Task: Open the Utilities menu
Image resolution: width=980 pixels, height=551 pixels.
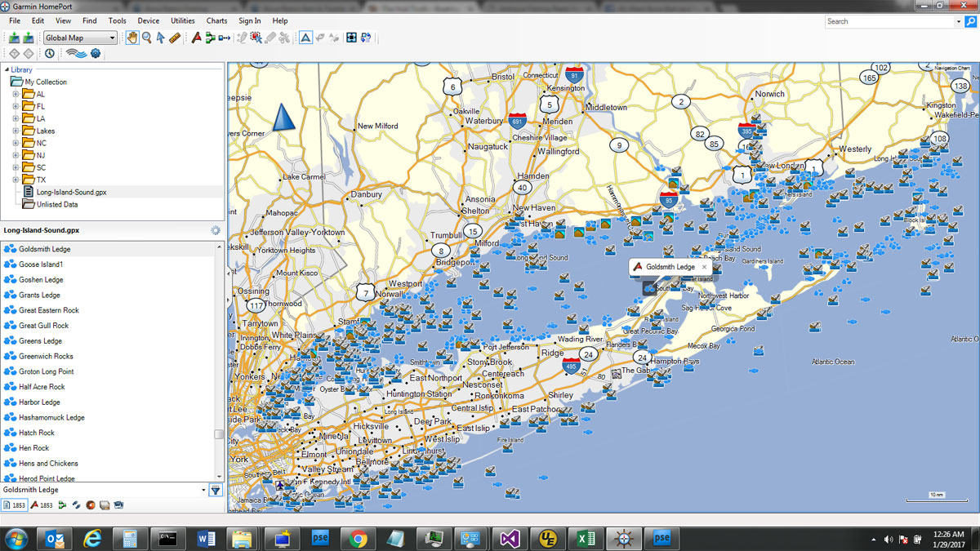Action: pos(183,20)
